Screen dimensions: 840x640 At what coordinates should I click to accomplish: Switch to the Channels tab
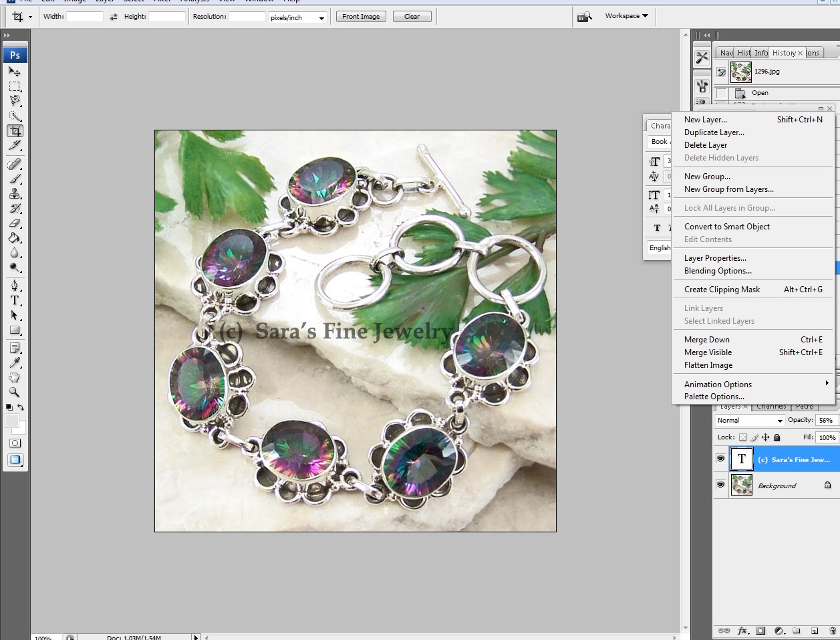pyautogui.click(x=771, y=406)
